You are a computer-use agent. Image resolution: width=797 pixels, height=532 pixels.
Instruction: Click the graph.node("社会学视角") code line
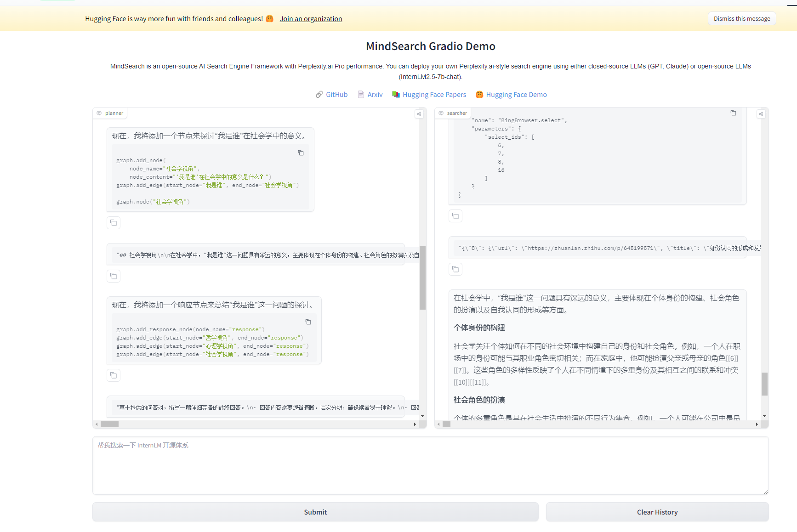click(x=153, y=202)
